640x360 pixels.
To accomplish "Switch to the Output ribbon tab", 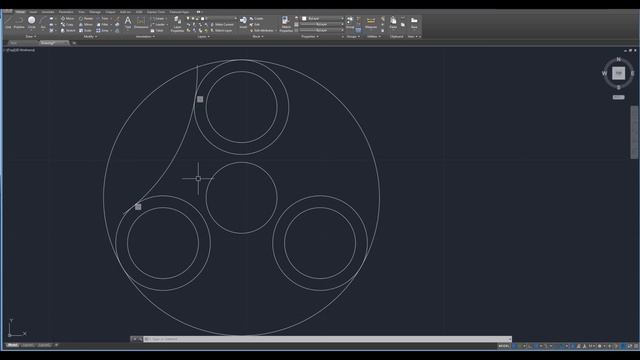I will [110, 12].
